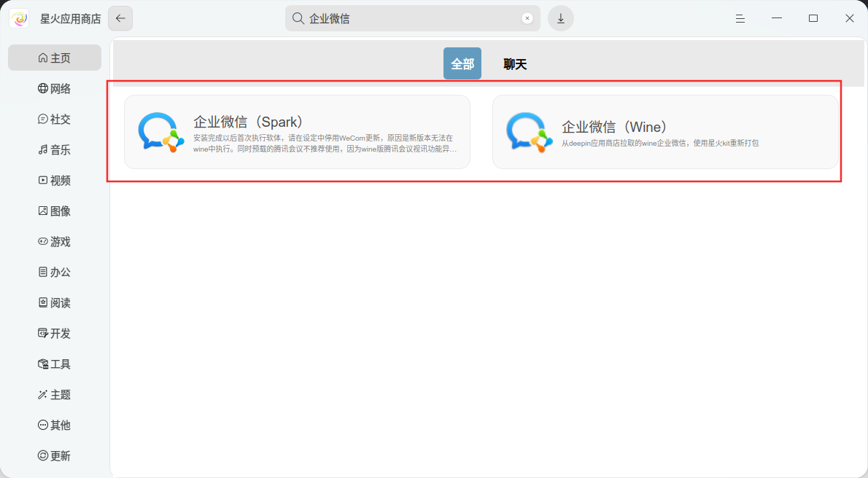
Task: Click the Wine description starting 从deepin应用商店
Action: click(660, 144)
